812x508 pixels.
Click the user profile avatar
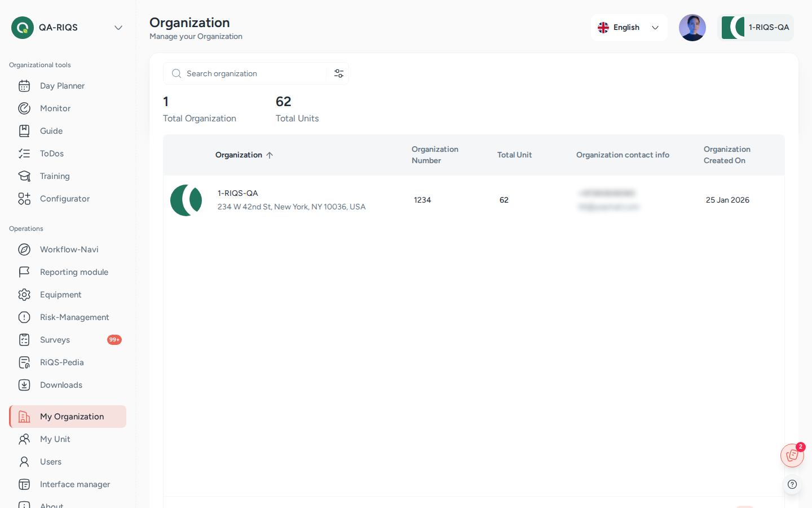(x=692, y=28)
